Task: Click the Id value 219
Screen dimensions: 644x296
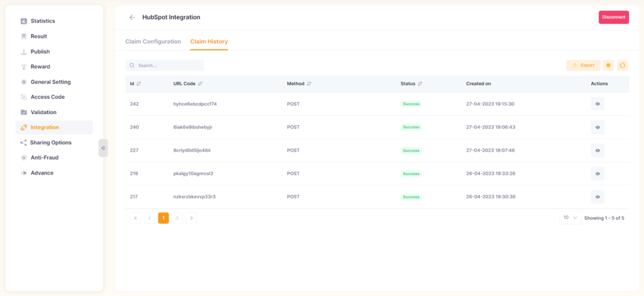Action: [134, 174]
